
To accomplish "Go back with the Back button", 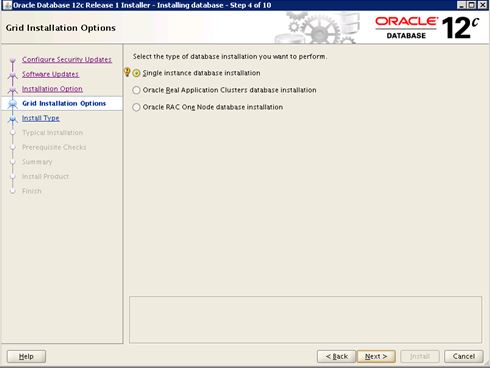I will pyautogui.click(x=336, y=356).
